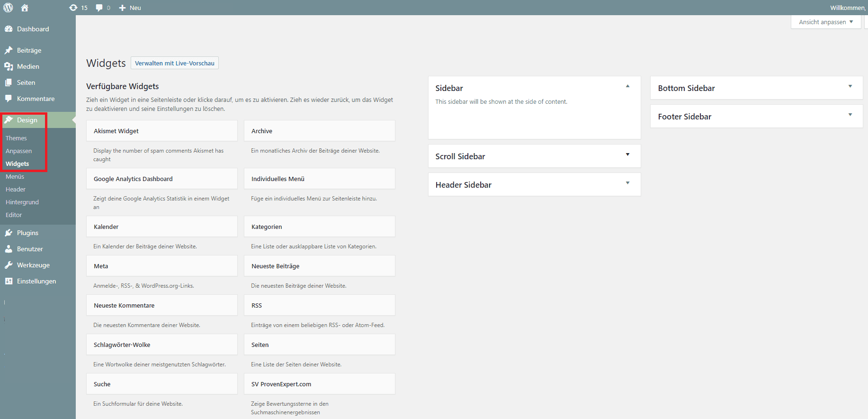Screen dimensions: 868x419
Task: Open the comments bubble icon in toolbar
Action: click(99, 8)
